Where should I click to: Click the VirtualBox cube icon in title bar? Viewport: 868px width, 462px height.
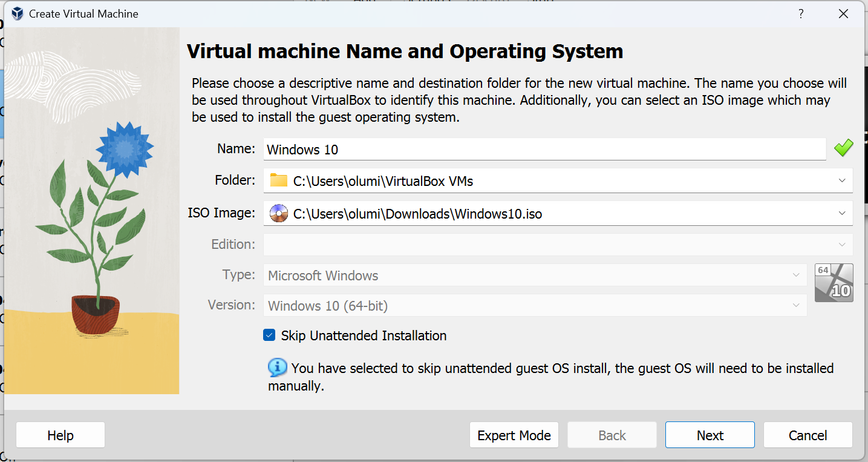coord(17,13)
